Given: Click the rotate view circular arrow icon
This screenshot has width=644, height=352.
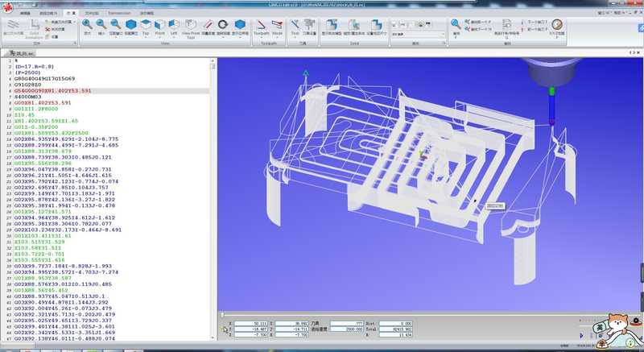Looking at the screenshot, I should 221,27.
